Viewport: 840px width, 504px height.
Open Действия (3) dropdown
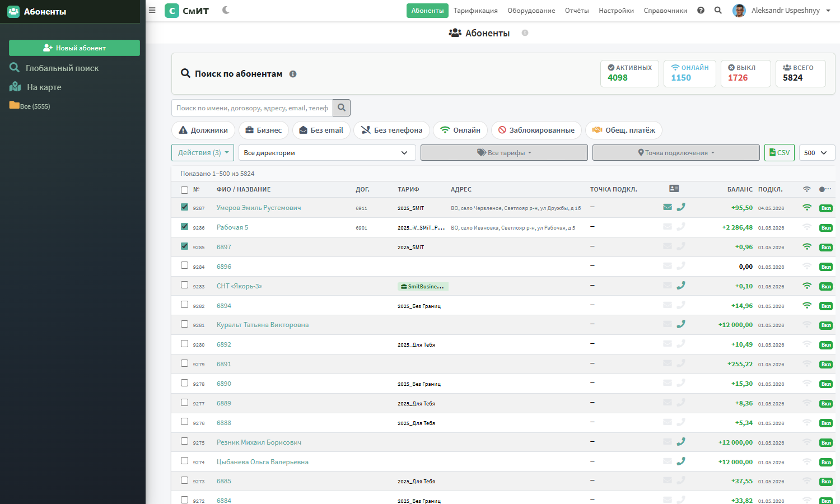tap(203, 153)
